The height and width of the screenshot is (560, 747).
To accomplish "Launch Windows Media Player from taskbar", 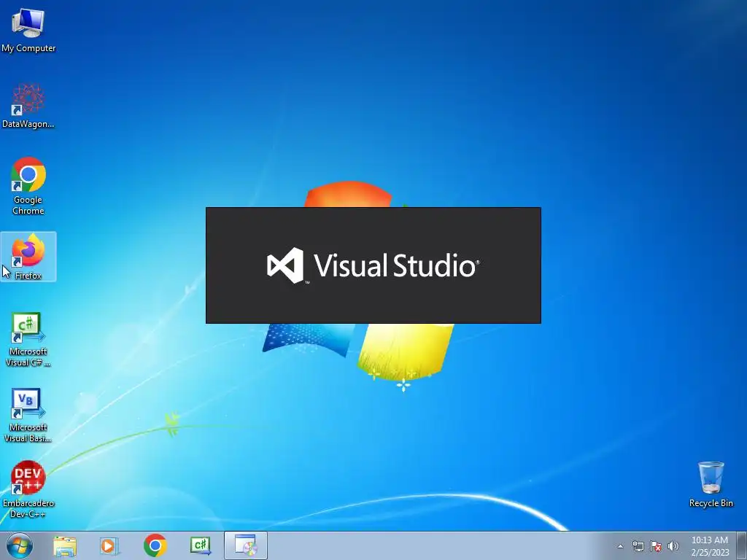I will pyautogui.click(x=109, y=545).
